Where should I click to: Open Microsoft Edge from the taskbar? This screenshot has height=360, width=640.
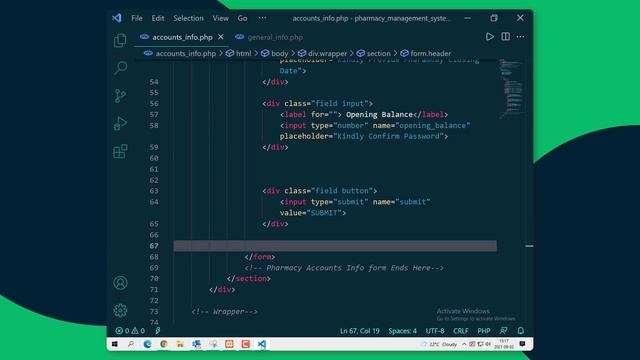pos(147,344)
